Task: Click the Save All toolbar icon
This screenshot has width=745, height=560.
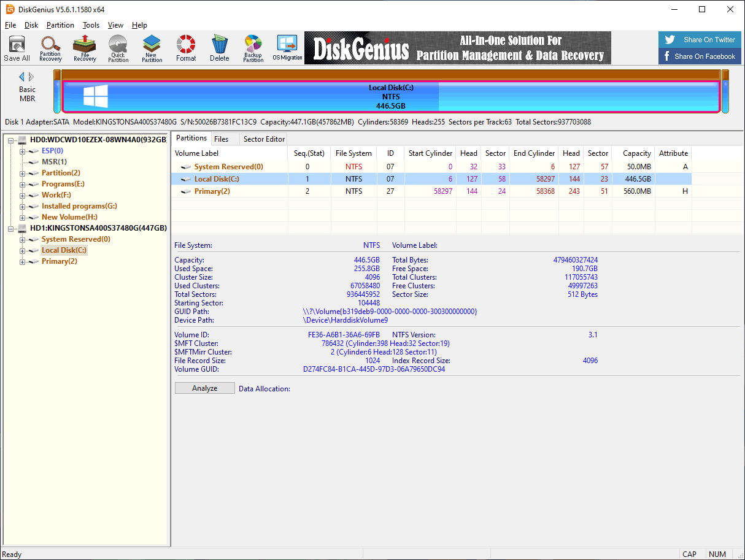Action: [17, 48]
